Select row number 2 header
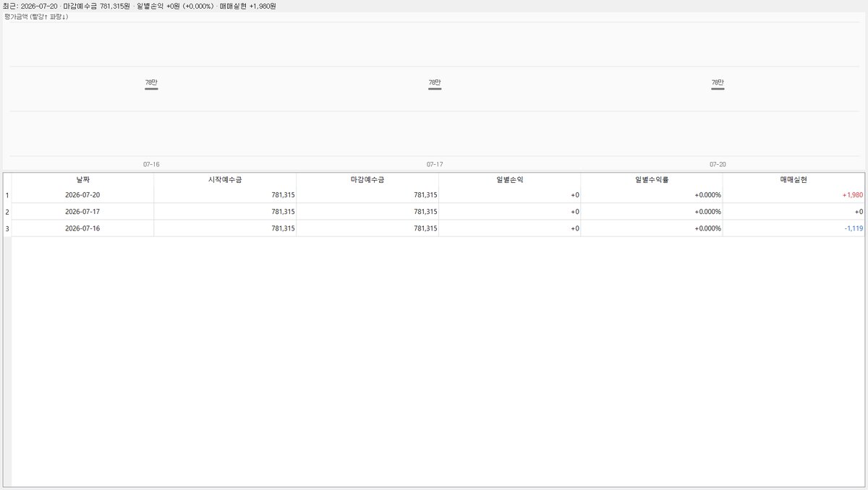868x490 pixels. tap(7, 212)
